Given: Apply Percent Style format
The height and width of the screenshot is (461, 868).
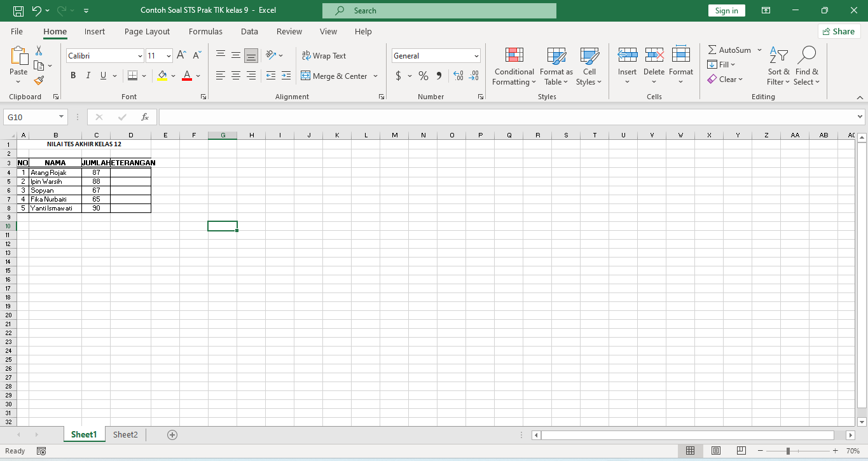Looking at the screenshot, I should [x=423, y=76].
